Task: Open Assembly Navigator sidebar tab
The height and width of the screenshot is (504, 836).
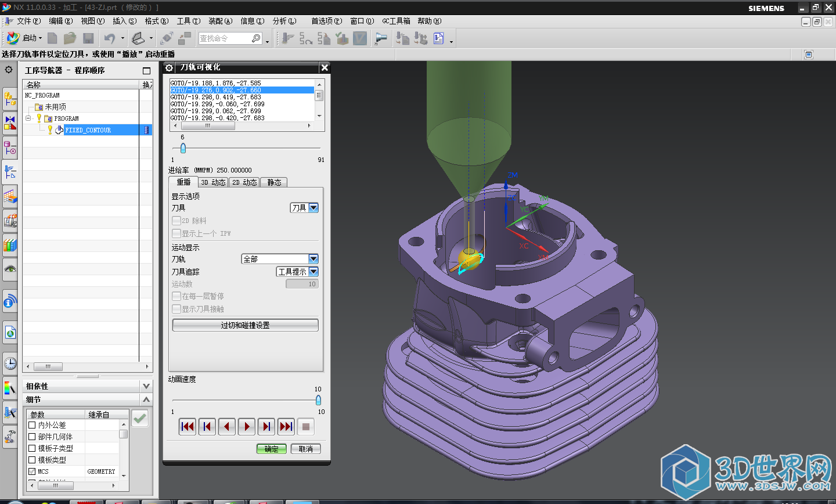Action: 10,99
